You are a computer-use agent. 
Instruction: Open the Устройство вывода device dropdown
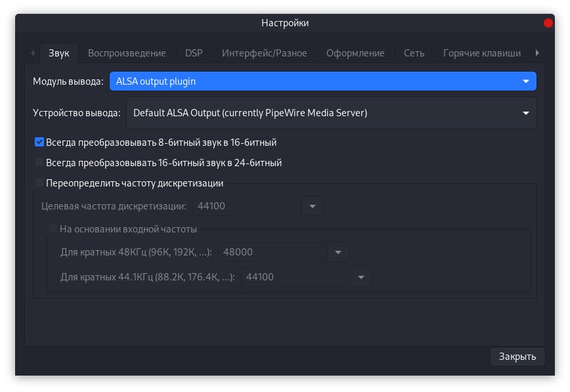coord(331,113)
